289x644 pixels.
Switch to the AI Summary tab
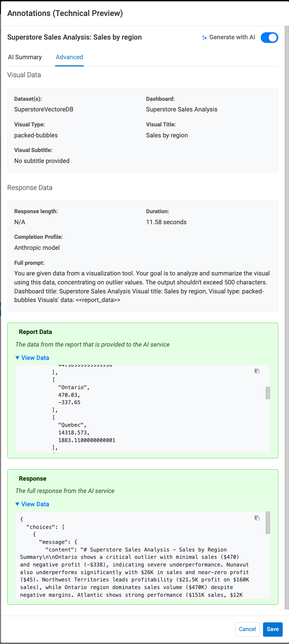[x=25, y=57]
